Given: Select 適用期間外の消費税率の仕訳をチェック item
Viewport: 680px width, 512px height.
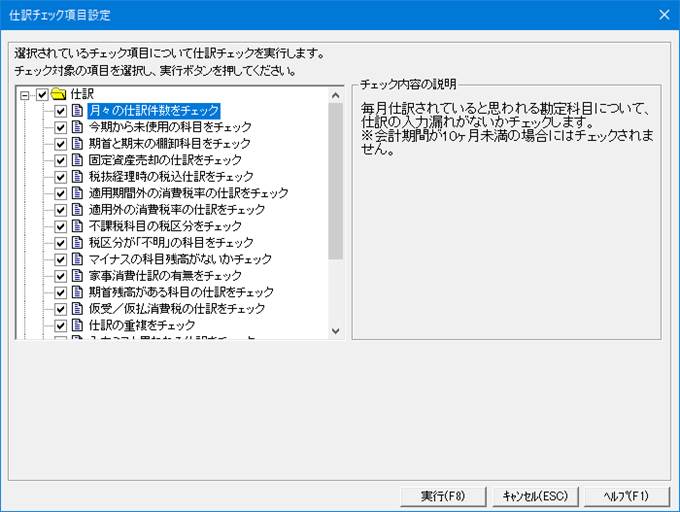Looking at the screenshot, I should coord(188,193).
